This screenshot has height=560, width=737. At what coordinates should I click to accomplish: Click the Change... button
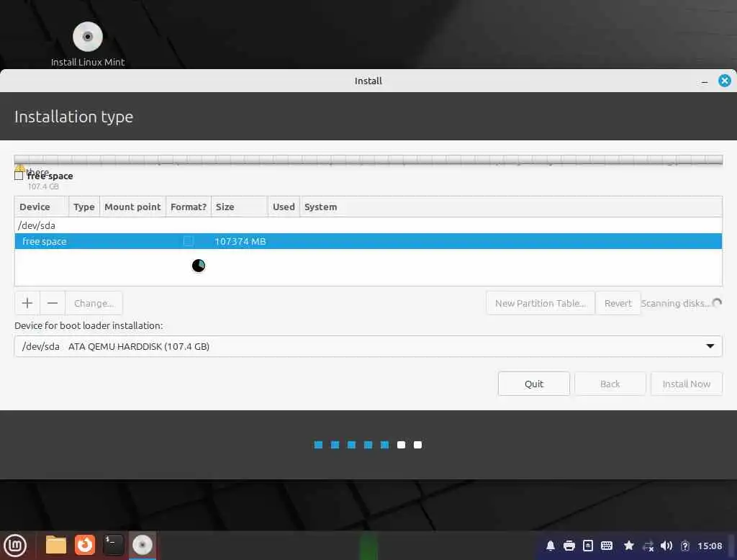pos(94,303)
